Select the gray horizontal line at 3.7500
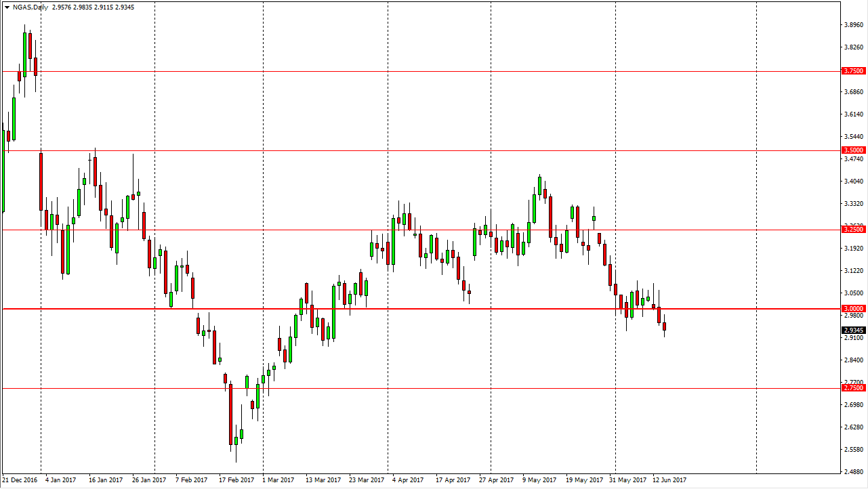 coord(420,71)
